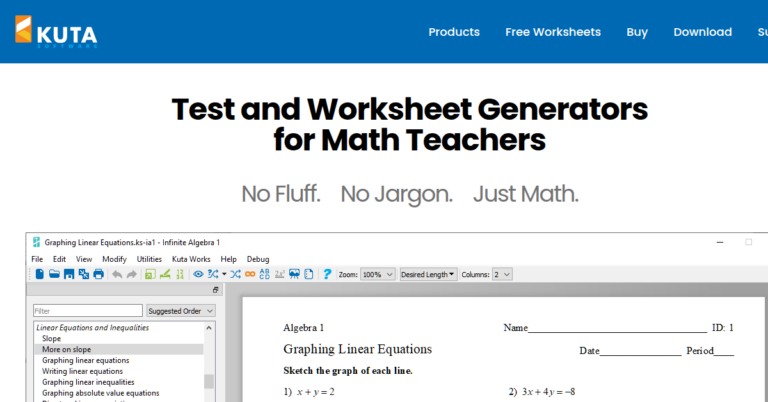Click the green page scale icon

tap(150, 274)
